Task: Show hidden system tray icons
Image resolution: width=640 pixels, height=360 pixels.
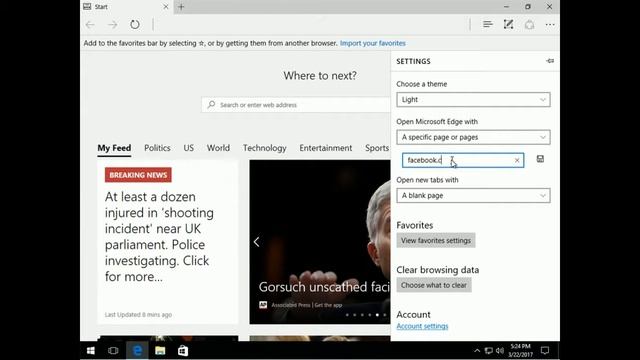Action: tap(477, 351)
